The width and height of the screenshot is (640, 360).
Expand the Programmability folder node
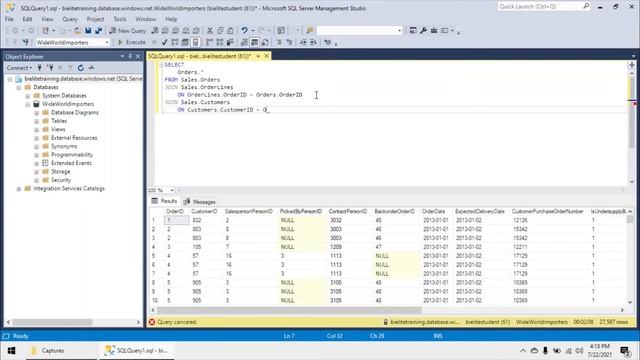36,155
